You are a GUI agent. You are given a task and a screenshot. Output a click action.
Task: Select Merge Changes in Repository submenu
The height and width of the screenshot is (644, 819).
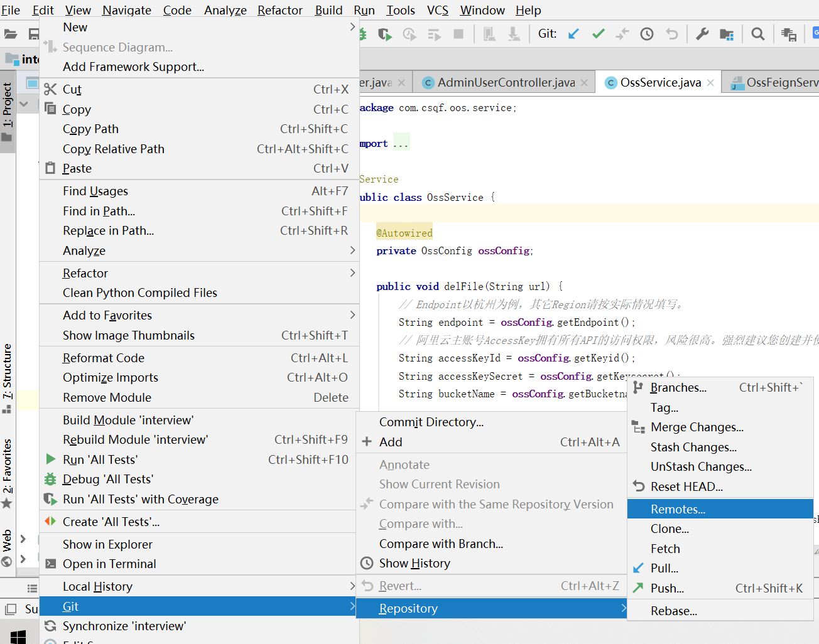point(720,427)
